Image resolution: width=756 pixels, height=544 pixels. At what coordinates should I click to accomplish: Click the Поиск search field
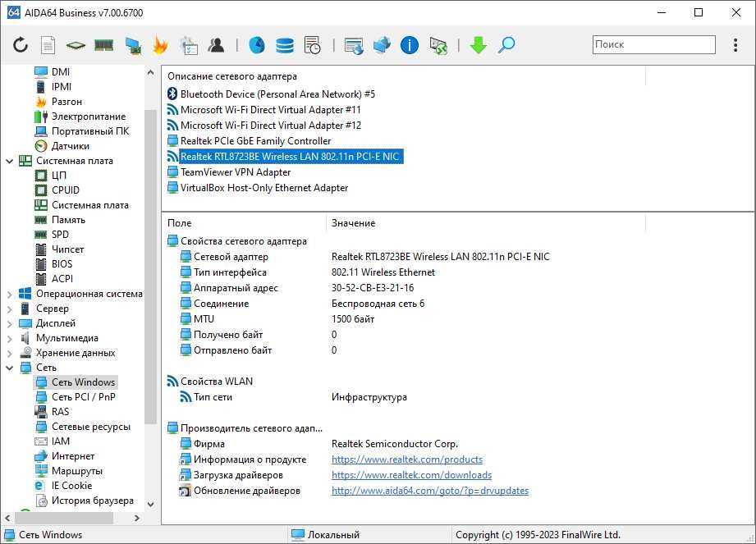[x=653, y=45]
